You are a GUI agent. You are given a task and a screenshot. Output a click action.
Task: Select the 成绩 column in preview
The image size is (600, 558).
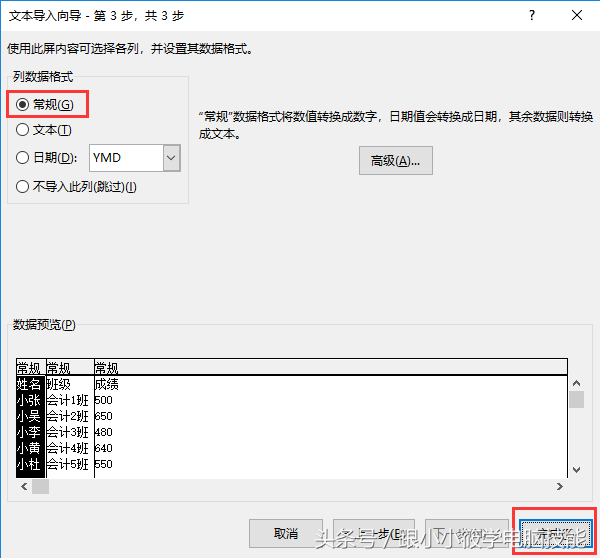point(107,384)
